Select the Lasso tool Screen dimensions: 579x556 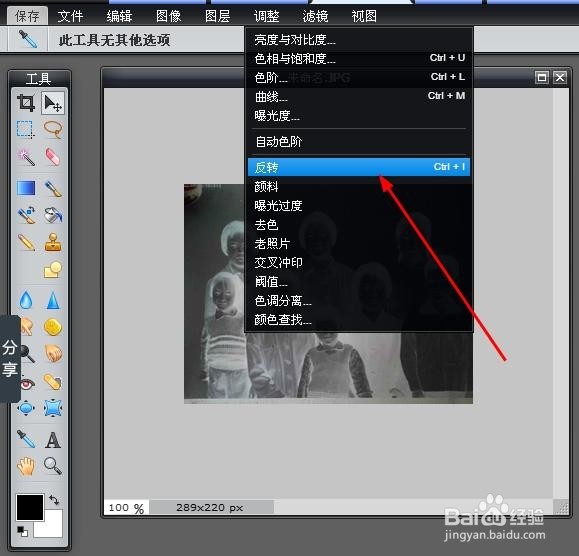pyautogui.click(x=53, y=129)
